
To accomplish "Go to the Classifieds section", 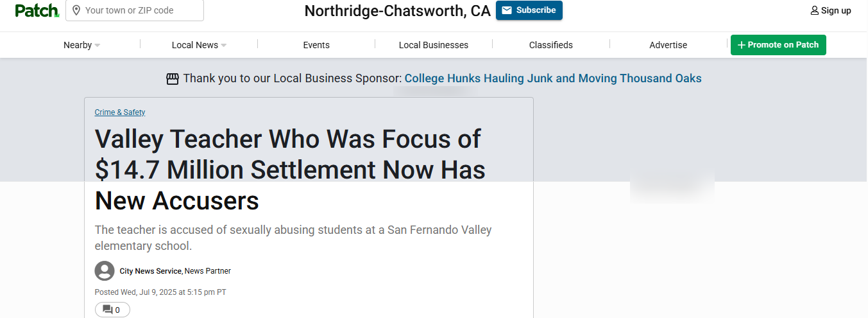I will tap(551, 45).
